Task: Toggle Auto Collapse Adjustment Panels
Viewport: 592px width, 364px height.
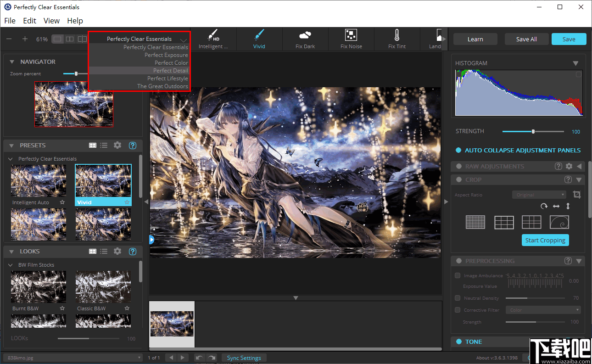Action: (458, 150)
